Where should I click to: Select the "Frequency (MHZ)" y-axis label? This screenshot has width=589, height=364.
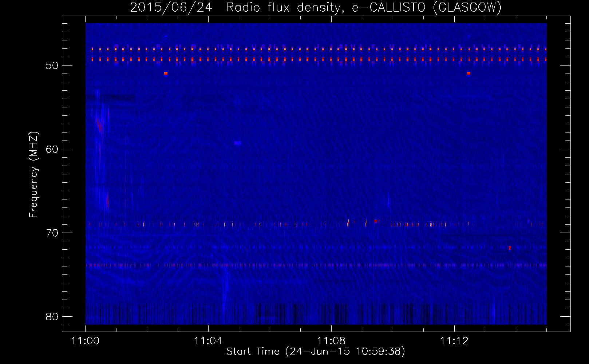pyautogui.click(x=33, y=175)
